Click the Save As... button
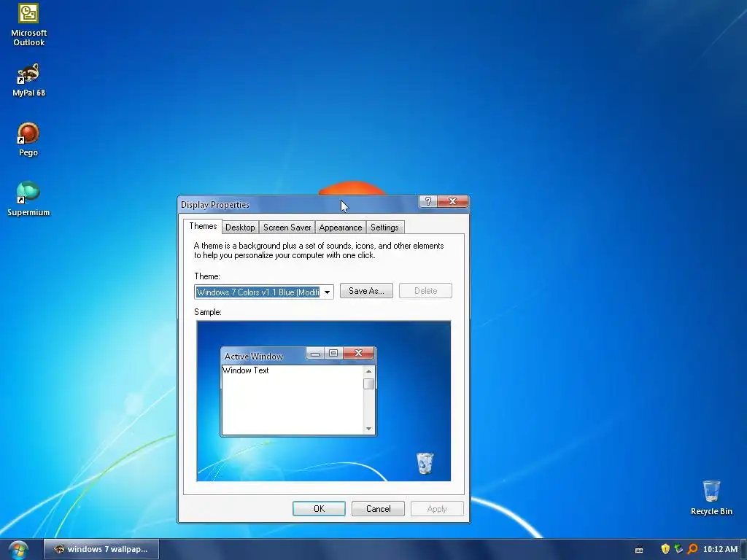 tap(366, 291)
